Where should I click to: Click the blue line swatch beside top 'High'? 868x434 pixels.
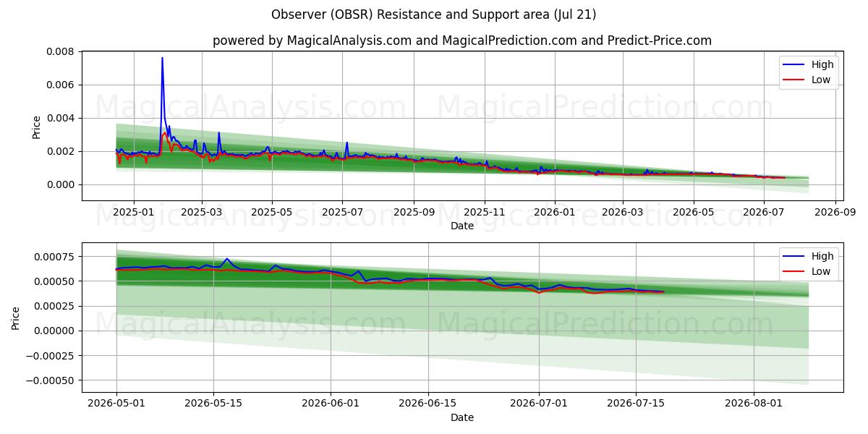coord(795,65)
